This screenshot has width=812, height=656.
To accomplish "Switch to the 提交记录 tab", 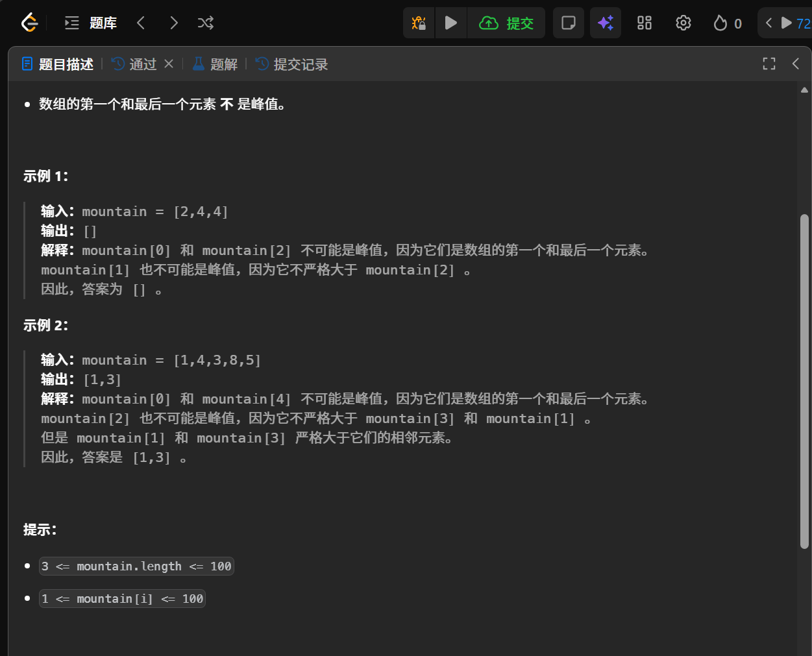I will coord(292,64).
